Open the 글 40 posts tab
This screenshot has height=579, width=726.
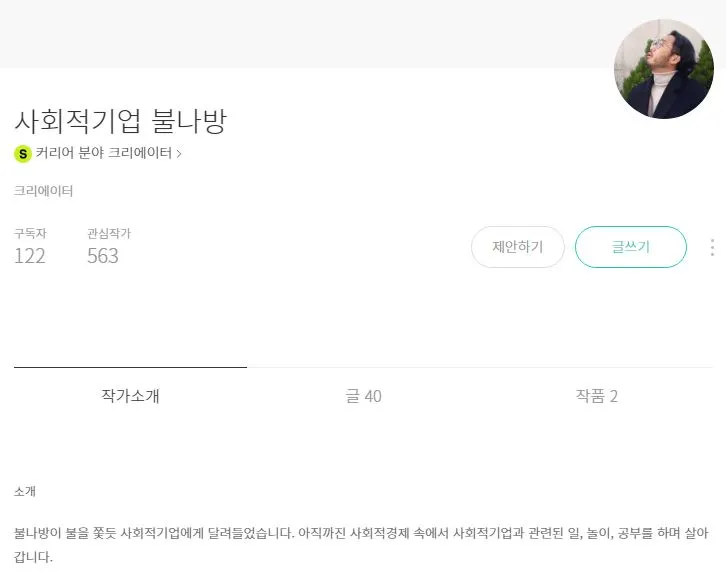(x=363, y=396)
